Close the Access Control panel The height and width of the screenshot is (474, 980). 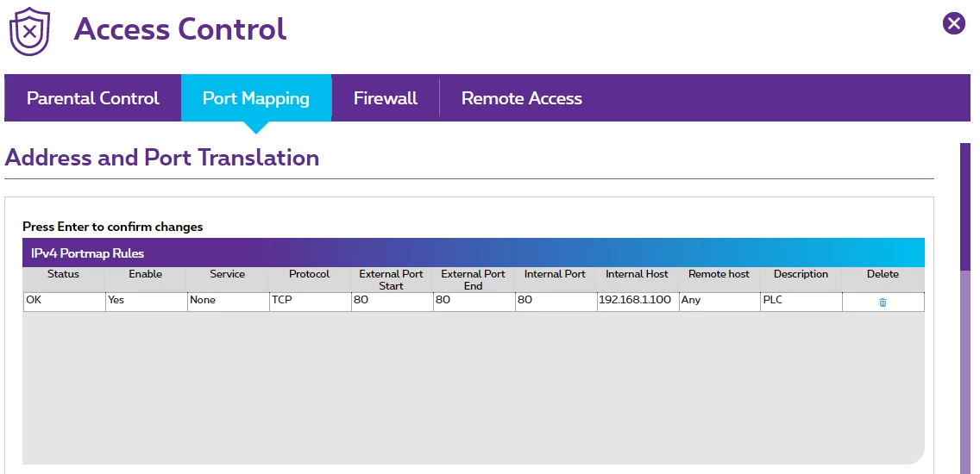point(953,23)
